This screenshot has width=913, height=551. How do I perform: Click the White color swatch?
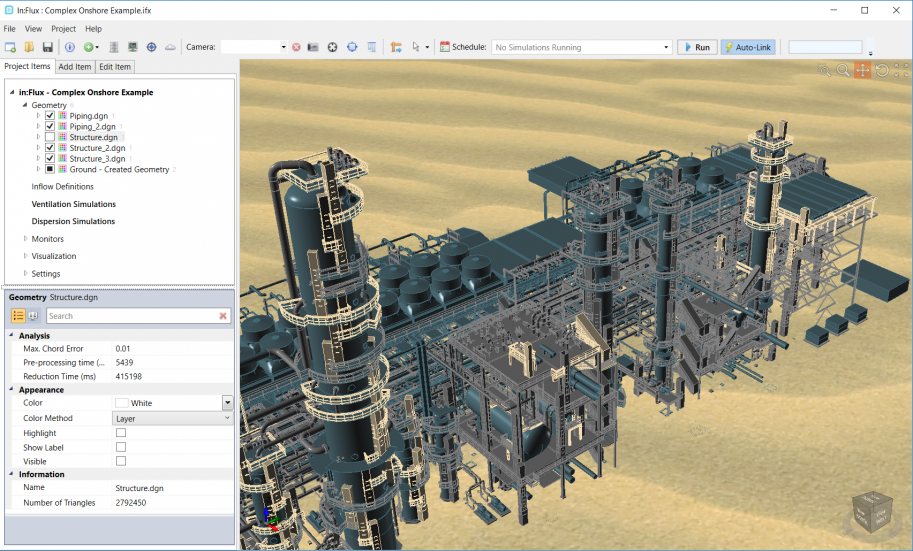click(122, 403)
